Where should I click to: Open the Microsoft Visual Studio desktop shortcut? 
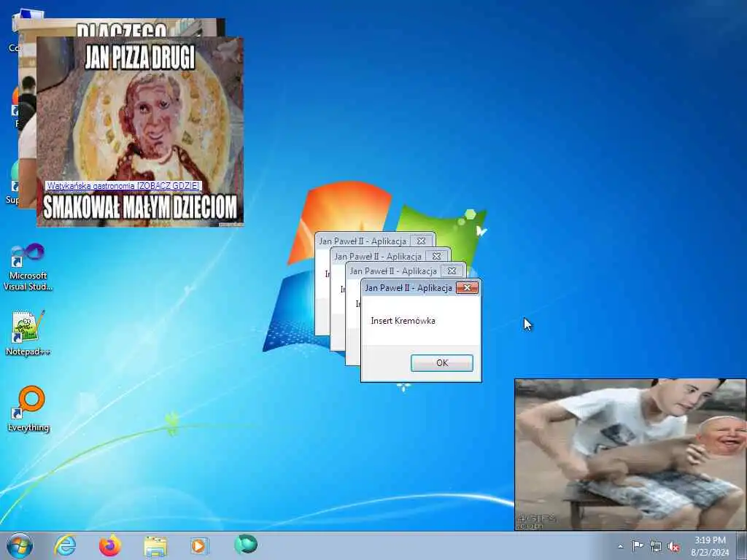[28, 267]
